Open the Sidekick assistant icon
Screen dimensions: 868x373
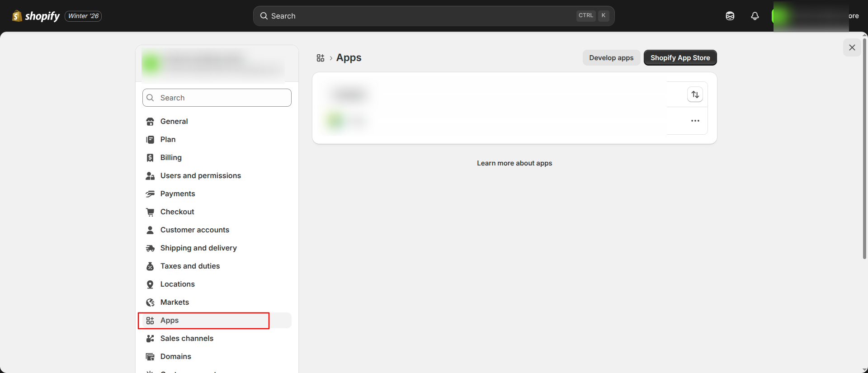730,16
